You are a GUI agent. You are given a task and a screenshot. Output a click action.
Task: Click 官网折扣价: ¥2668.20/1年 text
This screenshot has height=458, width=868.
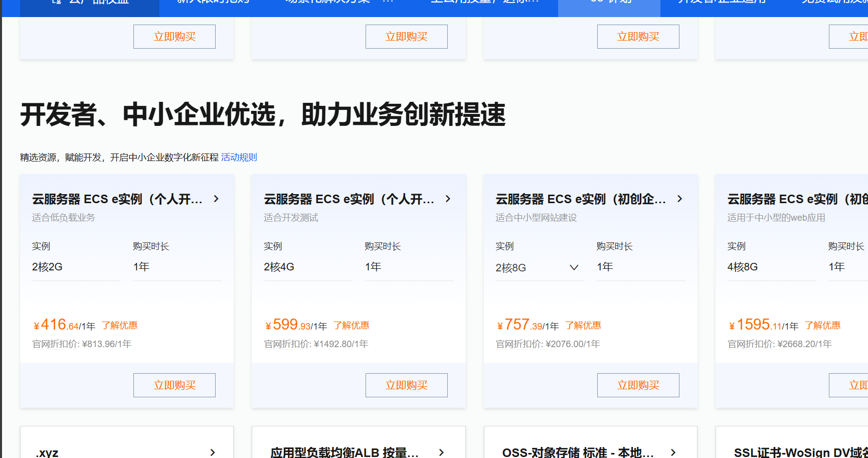click(x=779, y=344)
